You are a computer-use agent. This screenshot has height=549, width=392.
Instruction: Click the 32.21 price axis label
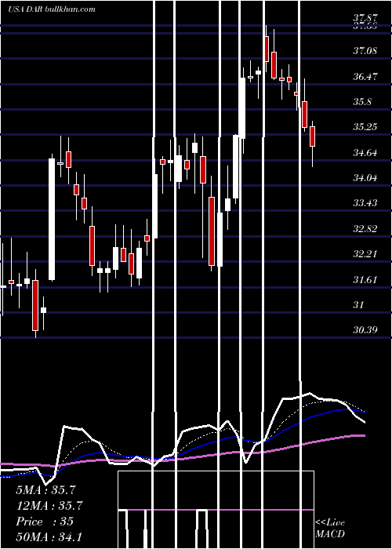click(365, 254)
